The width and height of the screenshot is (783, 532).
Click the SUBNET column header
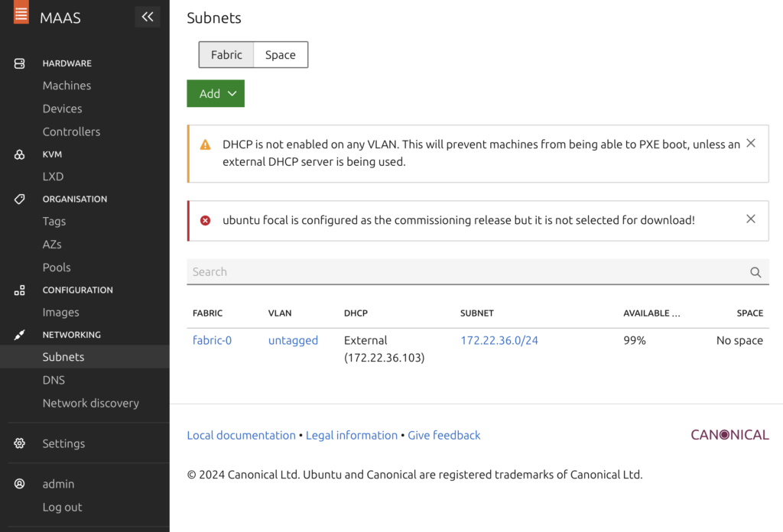click(477, 313)
